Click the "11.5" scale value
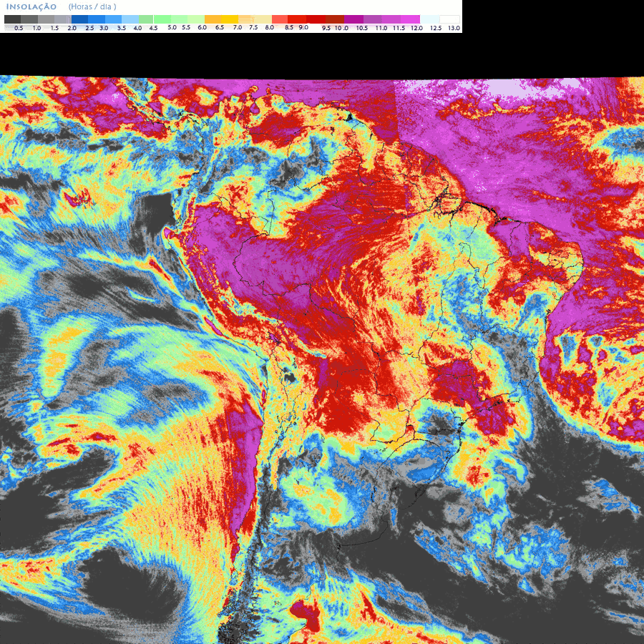The image size is (644, 644). point(399,29)
